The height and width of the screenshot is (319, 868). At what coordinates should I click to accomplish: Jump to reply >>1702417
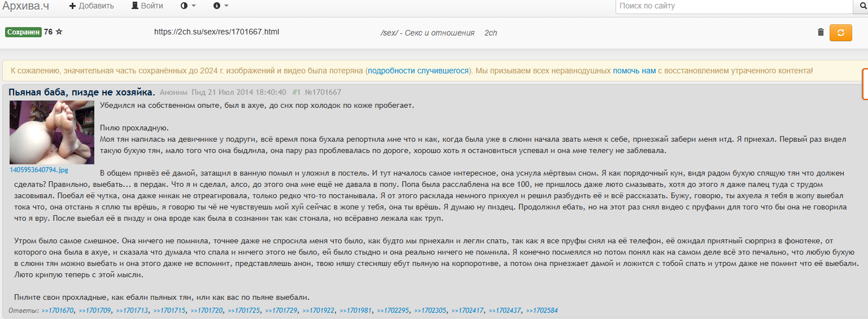pyautogui.click(x=468, y=311)
